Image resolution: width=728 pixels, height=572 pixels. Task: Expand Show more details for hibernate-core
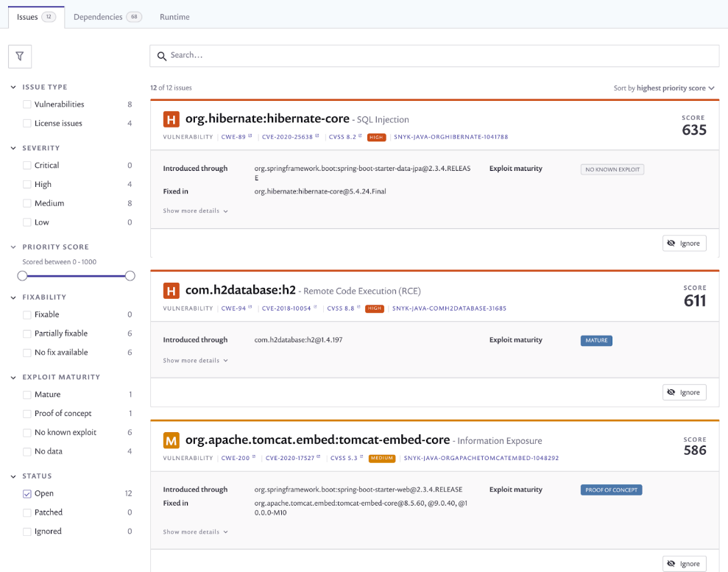point(195,211)
